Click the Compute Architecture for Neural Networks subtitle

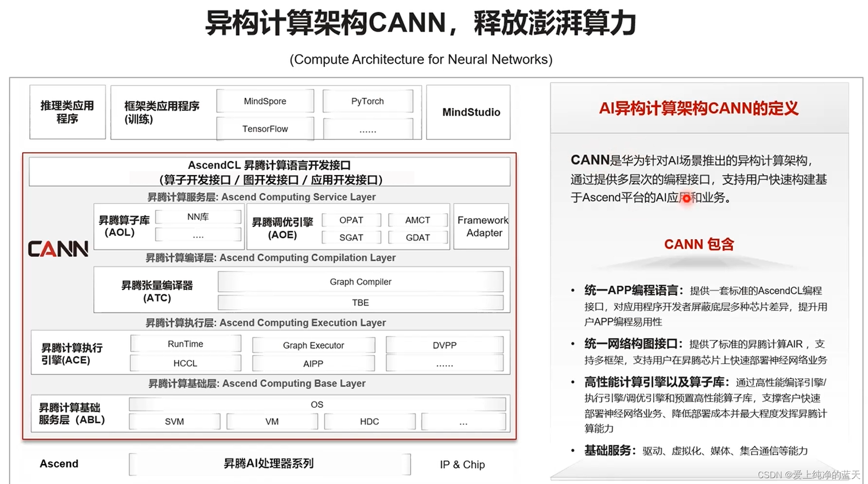[421, 59]
